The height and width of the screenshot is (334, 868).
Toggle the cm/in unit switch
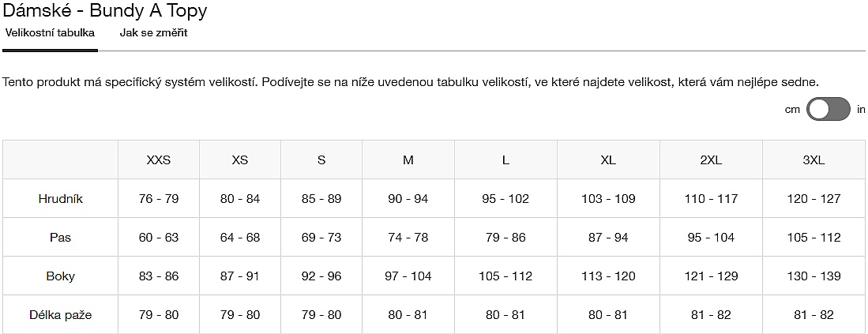[x=828, y=109]
